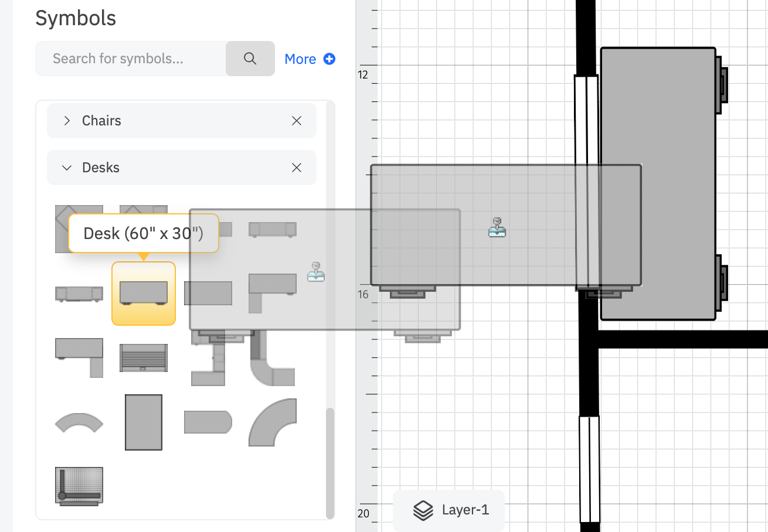768x532 pixels.
Task: Open the Layer-1 panel
Action: (448, 510)
